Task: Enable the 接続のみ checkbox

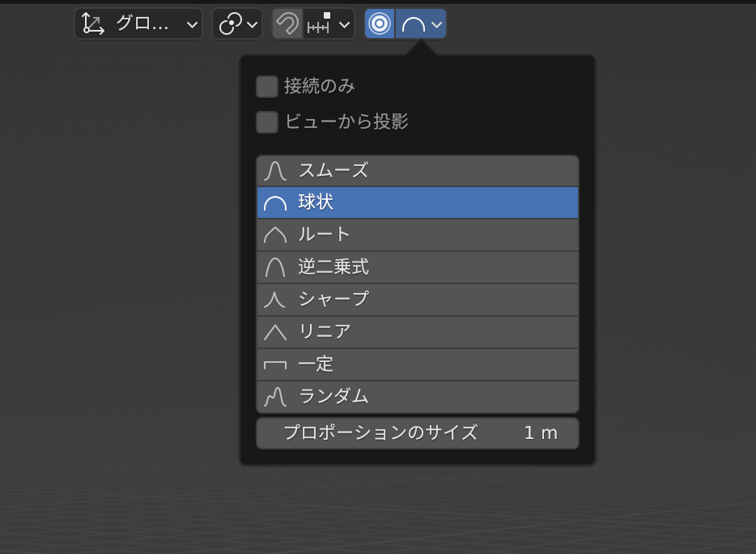Action: point(267,87)
